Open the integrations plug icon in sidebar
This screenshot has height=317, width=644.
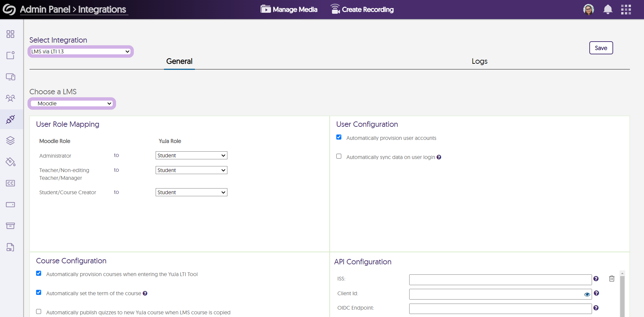(x=10, y=119)
